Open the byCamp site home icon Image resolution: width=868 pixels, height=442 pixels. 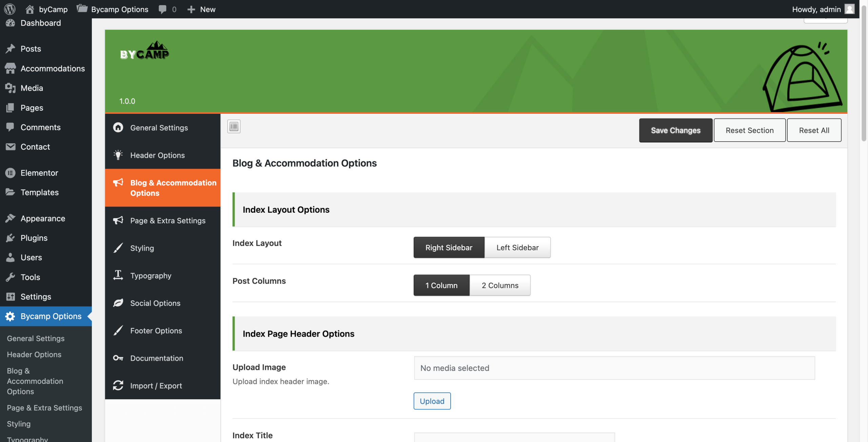tap(30, 9)
